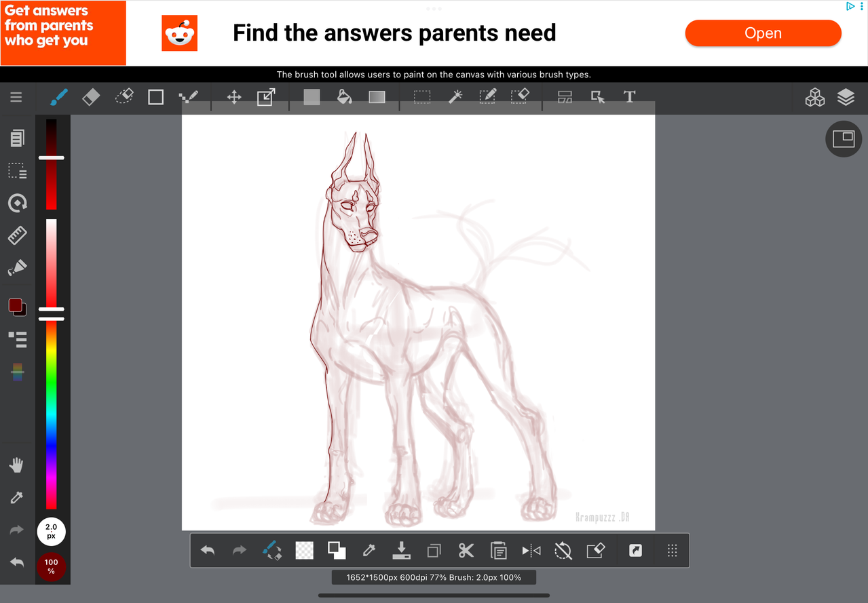The height and width of the screenshot is (603, 868).
Task: Click the save download icon
Action: (x=402, y=550)
